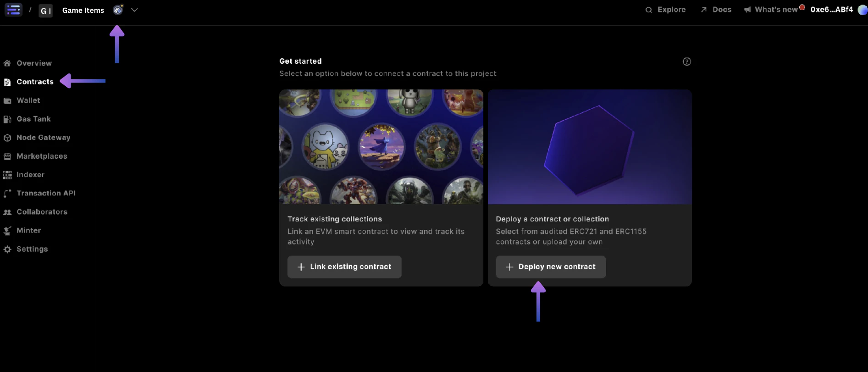Click plus icon on Deploy new contract
The width and height of the screenshot is (868, 372).
509,267
